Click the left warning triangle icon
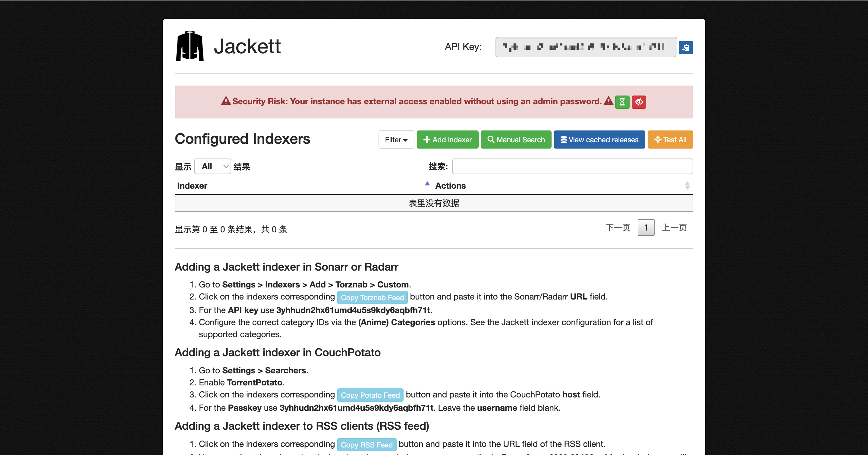Screen dimensions: 868x455 225,101
